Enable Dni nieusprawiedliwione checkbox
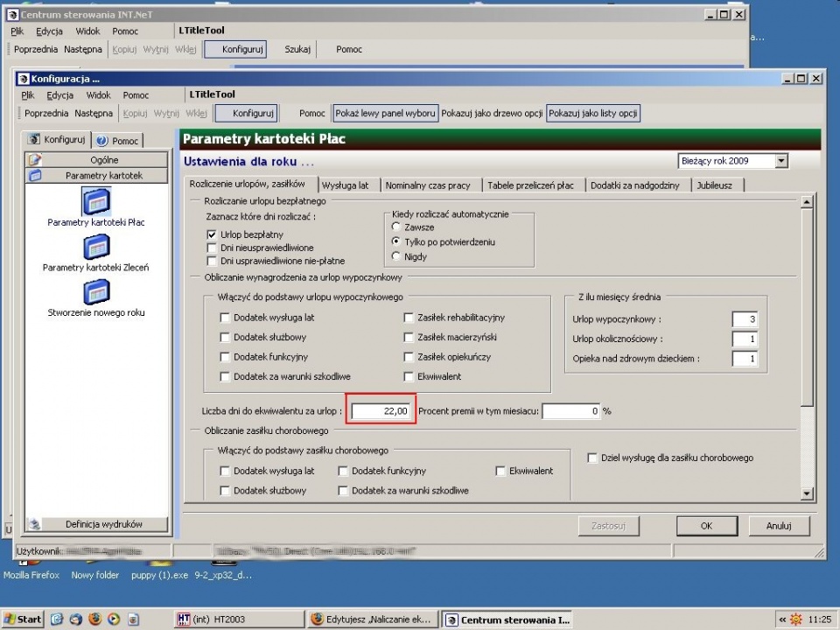This screenshot has width=840, height=630. coord(212,248)
